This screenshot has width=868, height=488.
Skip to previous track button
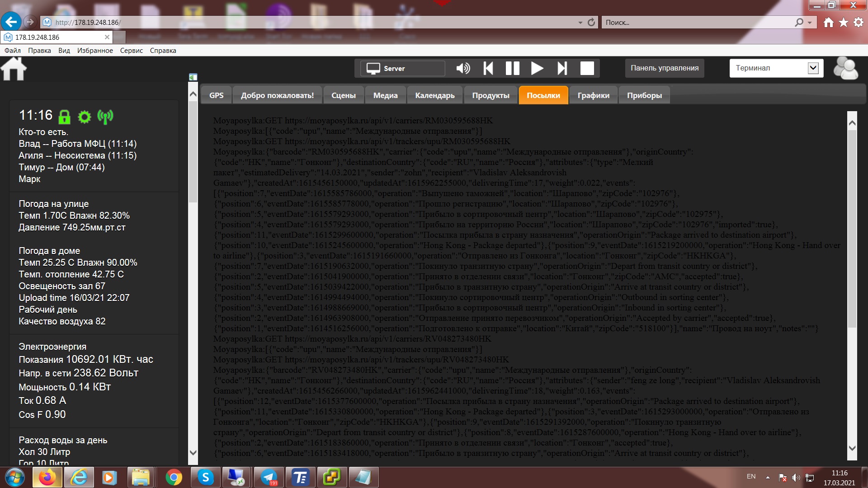pos(488,68)
